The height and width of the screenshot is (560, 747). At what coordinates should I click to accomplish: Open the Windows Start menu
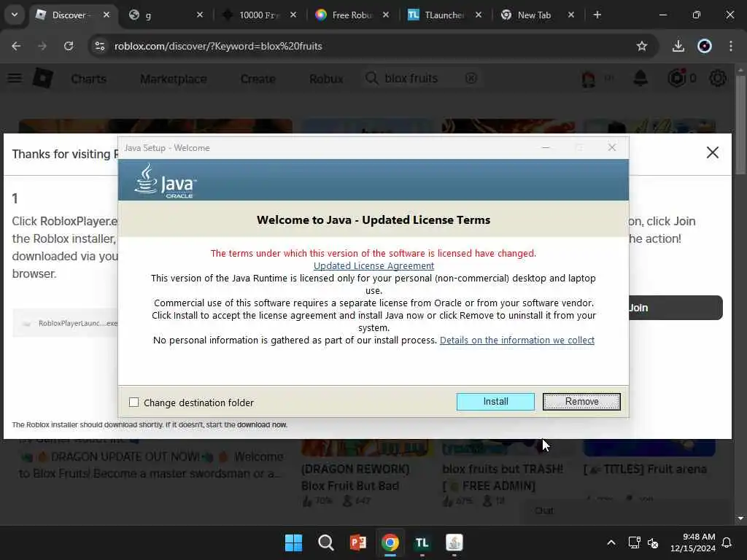[x=293, y=542]
